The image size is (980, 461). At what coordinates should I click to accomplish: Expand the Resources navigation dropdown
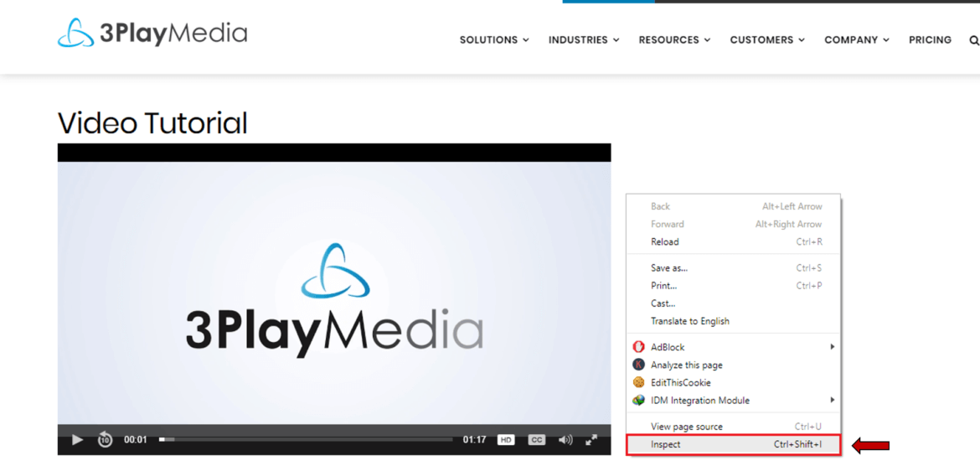(674, 40)
